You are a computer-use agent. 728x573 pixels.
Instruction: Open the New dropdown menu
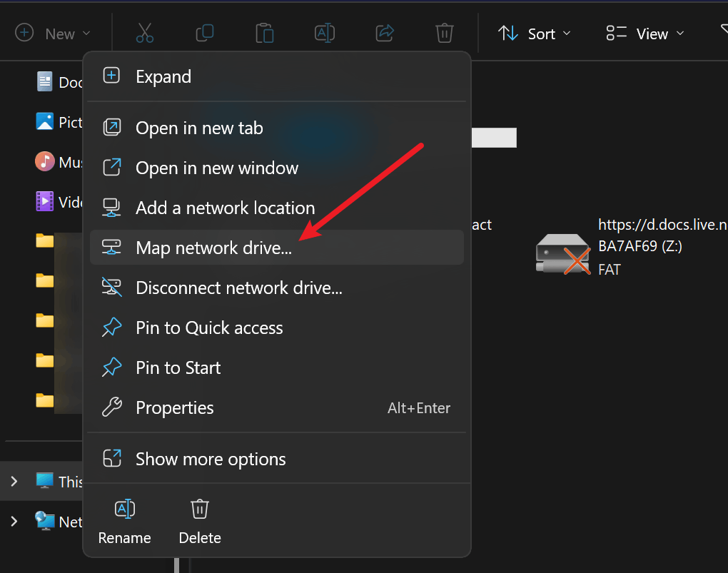pos(53,34)
